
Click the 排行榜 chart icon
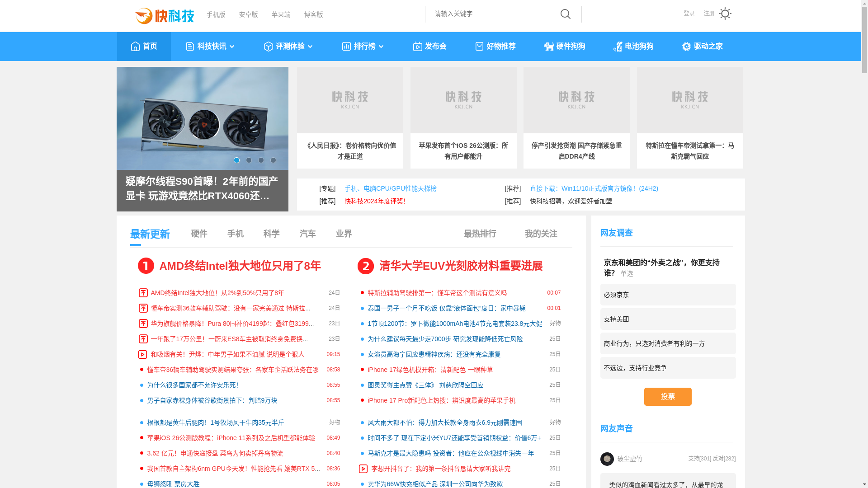(346, 47)
